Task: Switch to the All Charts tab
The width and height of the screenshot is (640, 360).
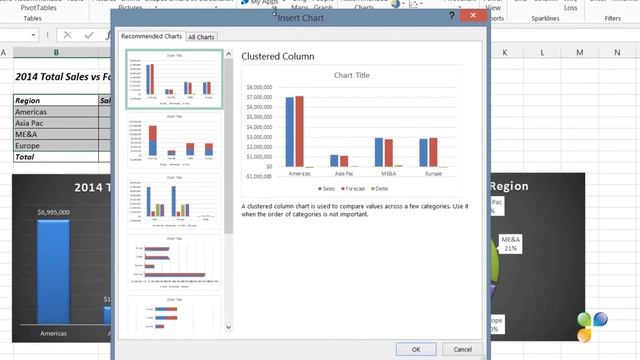Action: pos(201,37)
